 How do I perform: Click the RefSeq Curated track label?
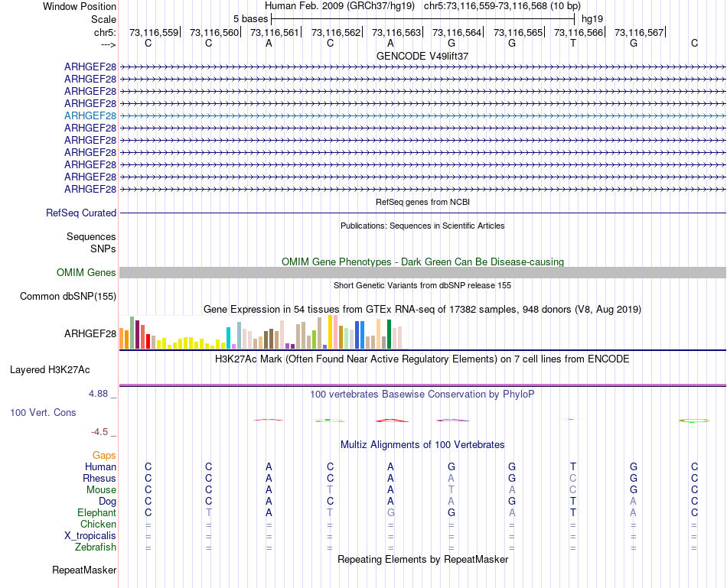[80, 213]
